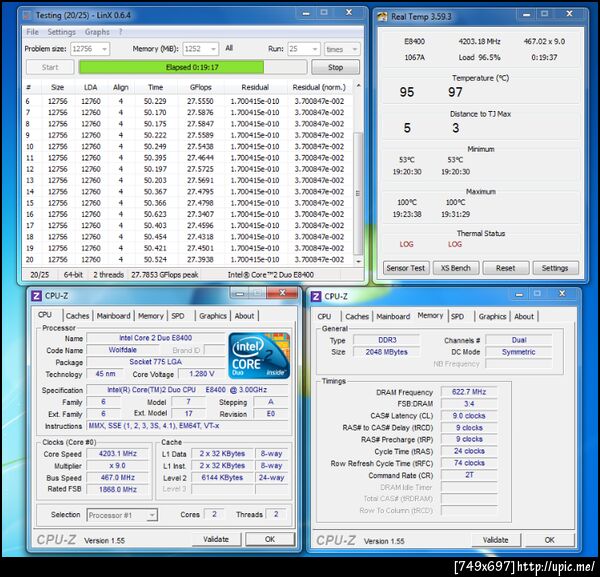Click the right CPU-Z window Z icon
The width and height of the screenshot is (600, 577).
coord(316,296)
